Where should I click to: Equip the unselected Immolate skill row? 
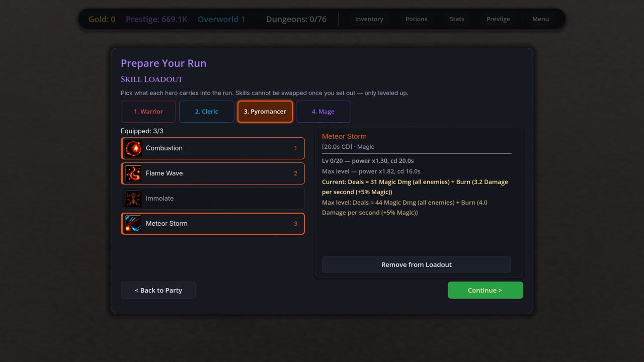(213, 199)
